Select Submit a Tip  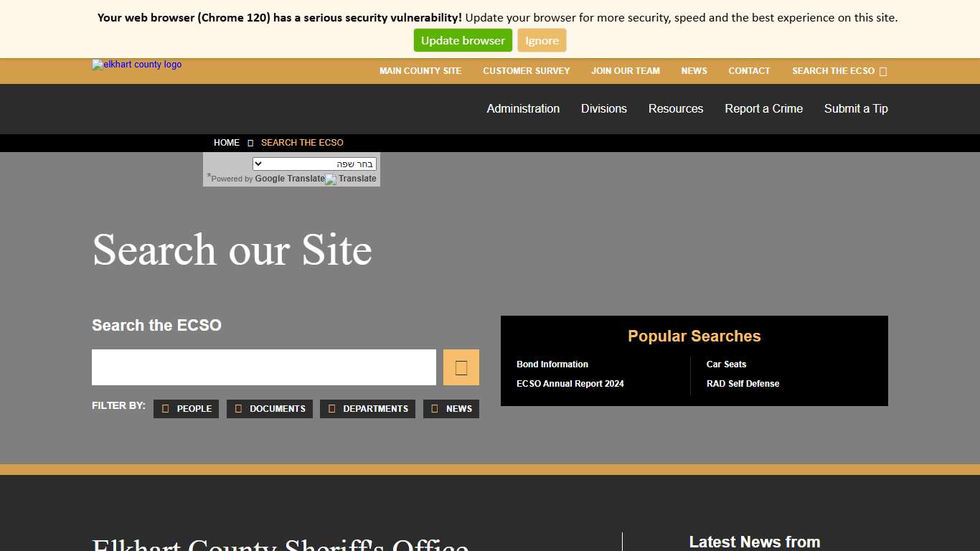pos(855,109)
